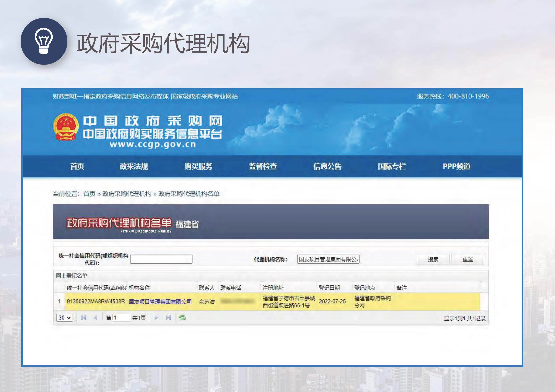Click the previous-page arrow icon

click(96, 318)
